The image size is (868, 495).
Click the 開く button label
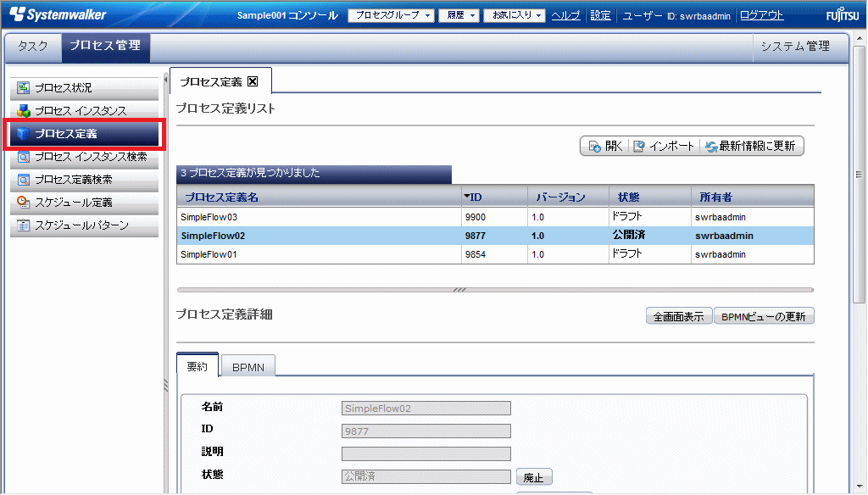(614, 146)
